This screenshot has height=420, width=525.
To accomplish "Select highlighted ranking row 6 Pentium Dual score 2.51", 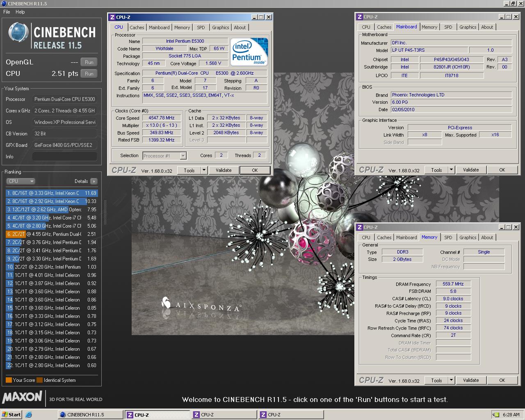I will coord(52,234).
